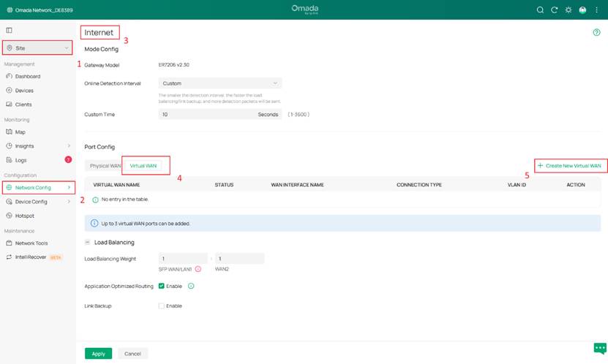Click the WAN INTERFACE NAME column header
Screen dimensions: 608x364
[297, 185]
